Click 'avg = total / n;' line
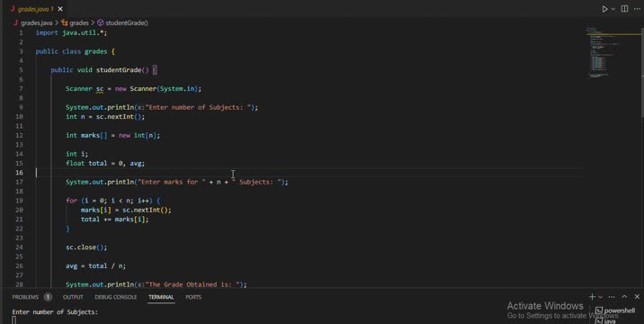The height and width of the screenshot is (324, 644). [95, 266]
